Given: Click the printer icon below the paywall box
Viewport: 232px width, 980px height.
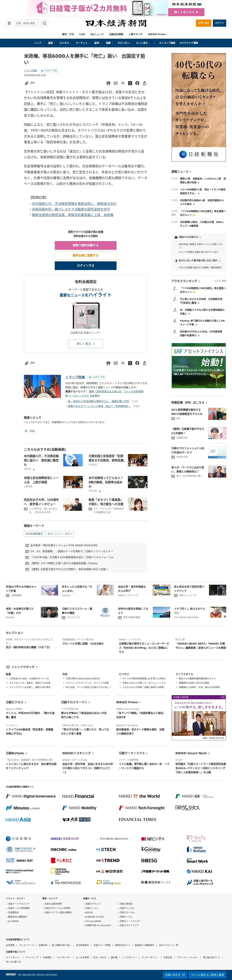Looking at the screenshot, I should (108, 363).
